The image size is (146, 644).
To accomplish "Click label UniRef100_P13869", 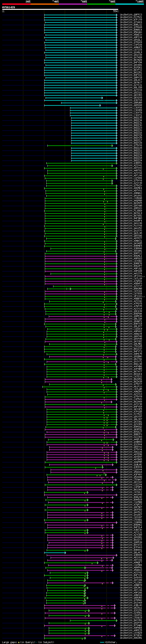I will coord(131,211).
